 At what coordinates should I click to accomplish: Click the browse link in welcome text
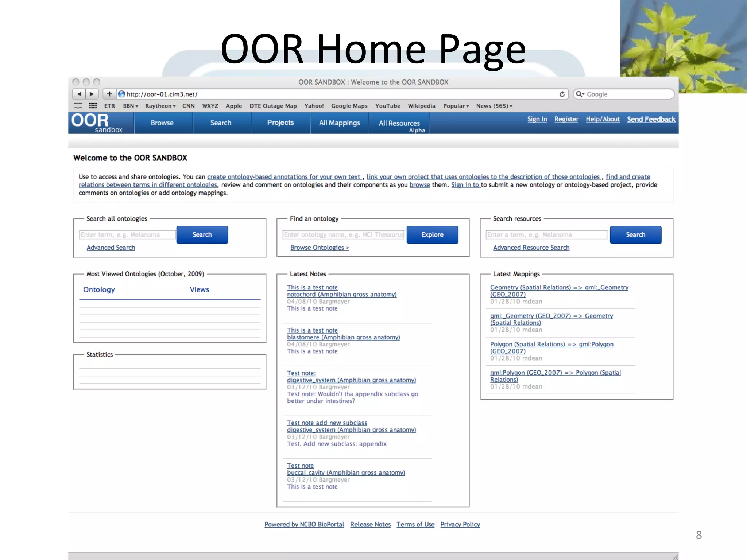click(420, 185)
